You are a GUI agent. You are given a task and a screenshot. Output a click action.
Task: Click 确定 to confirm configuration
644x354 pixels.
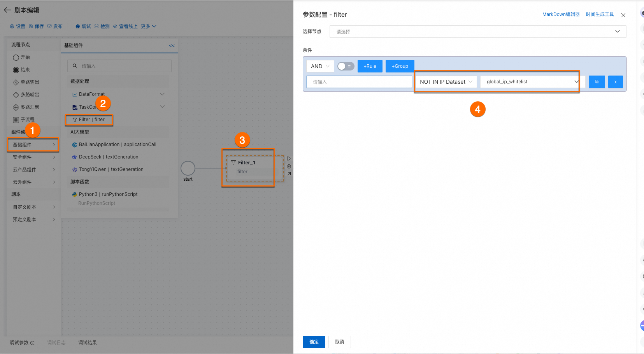314,342
